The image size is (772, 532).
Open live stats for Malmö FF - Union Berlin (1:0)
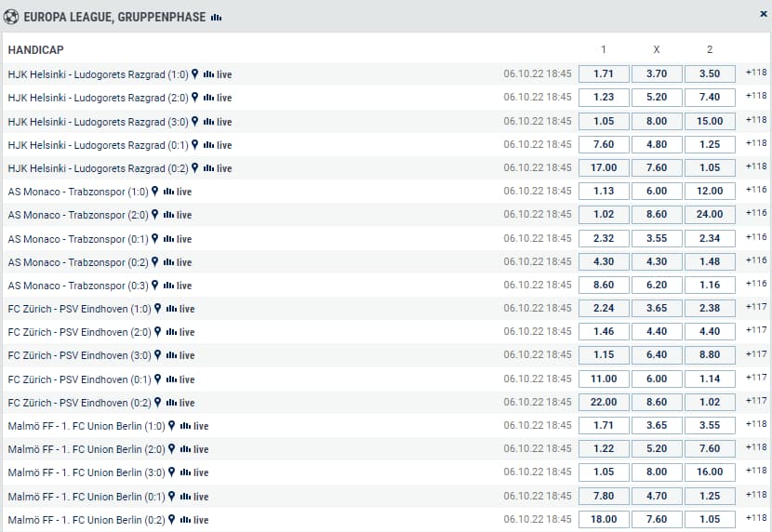193,426
